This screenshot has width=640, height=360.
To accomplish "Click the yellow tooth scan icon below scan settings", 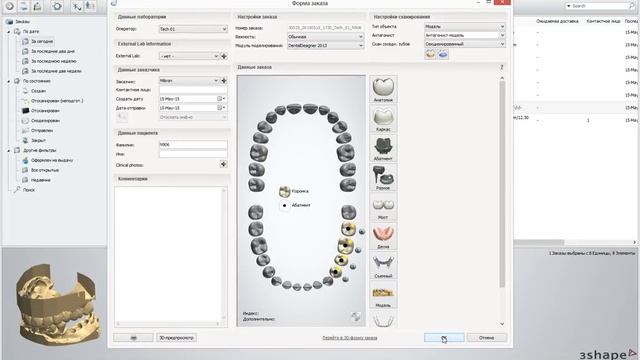I will click(x=430, y=54).
